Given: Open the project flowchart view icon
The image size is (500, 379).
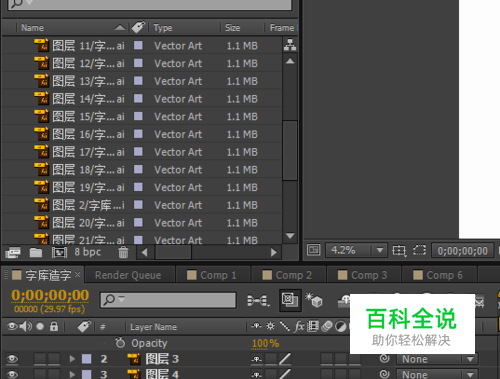Looking at the screenshot, I should tap(290, 45).
